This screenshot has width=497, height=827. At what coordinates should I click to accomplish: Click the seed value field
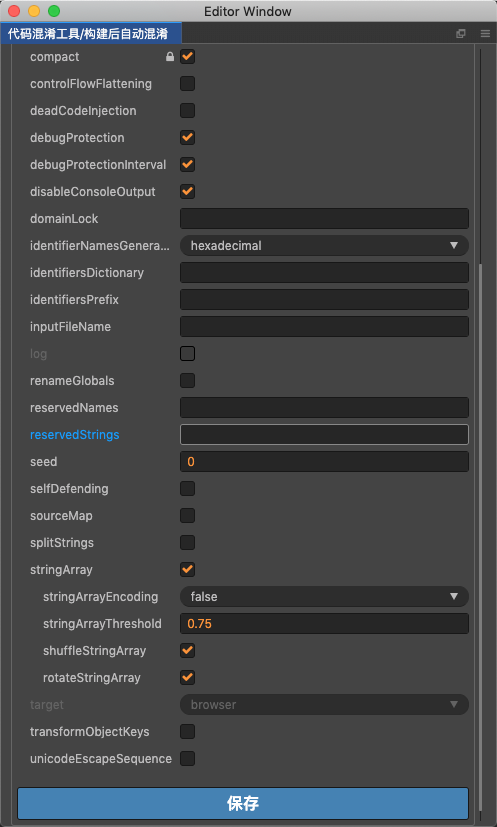[x=324, y=461]
